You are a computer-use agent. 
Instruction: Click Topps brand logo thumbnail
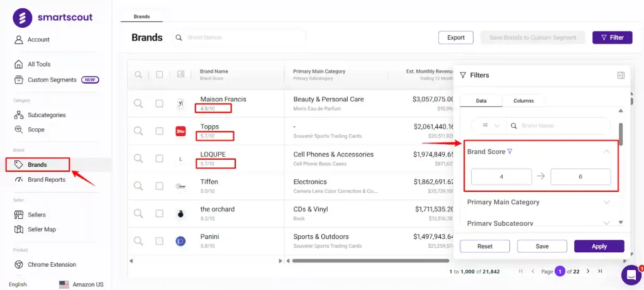click(180, 131)
